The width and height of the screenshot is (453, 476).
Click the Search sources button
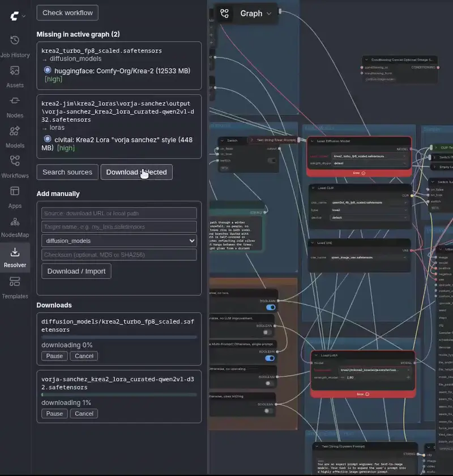[x=67, y=172]
